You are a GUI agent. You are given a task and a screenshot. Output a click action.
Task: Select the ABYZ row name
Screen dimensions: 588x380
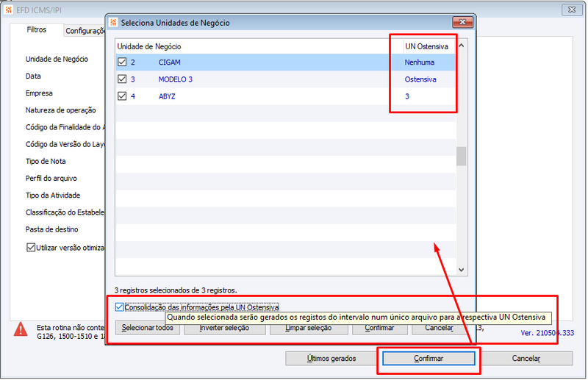point(167,96)
